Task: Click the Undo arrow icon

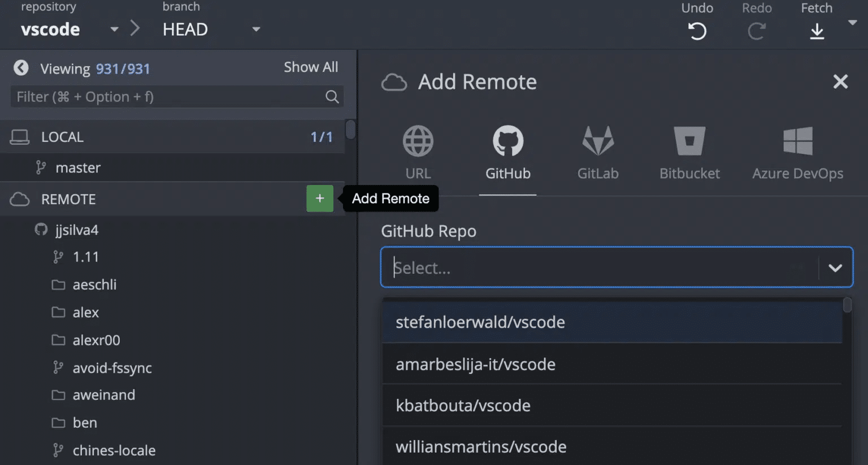Action: pos(697,31)
